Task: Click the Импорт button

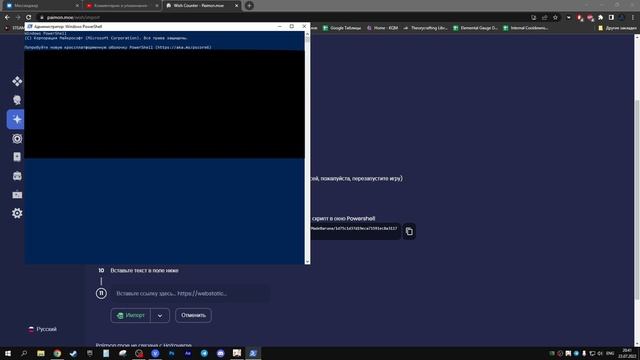Action: pos(131,316)
